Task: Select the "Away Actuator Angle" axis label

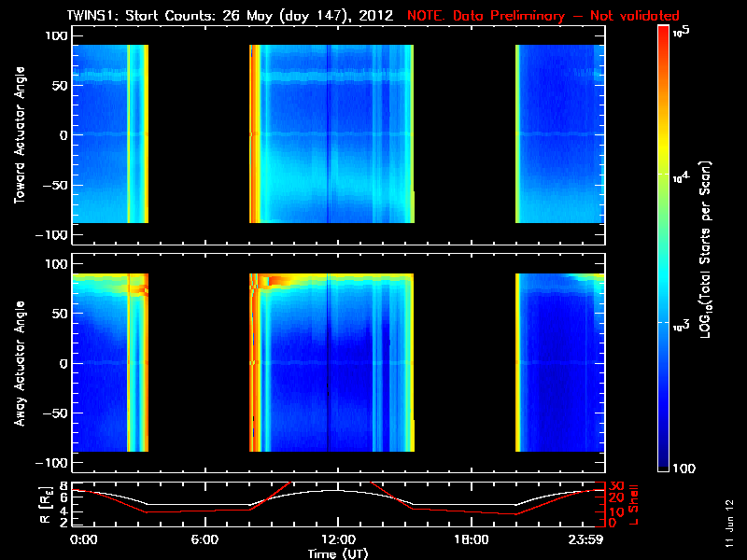Action: [x=18, y=363]
